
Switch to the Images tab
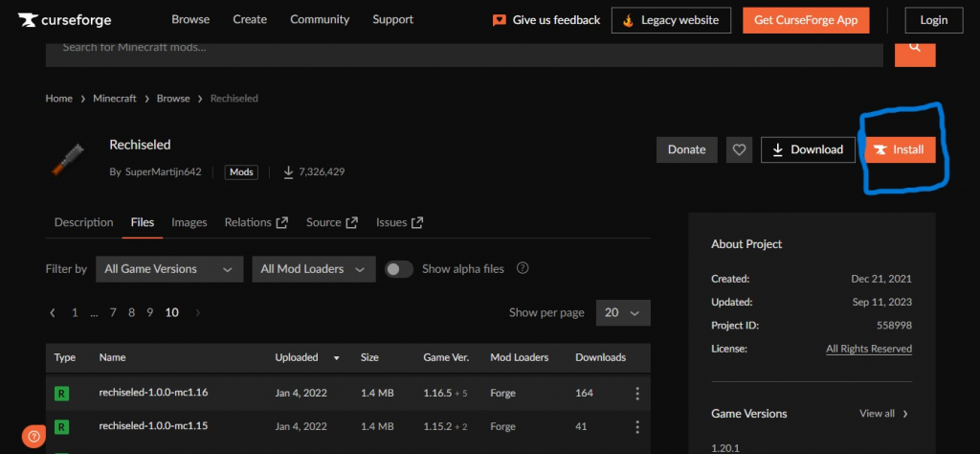pos(189,222)
